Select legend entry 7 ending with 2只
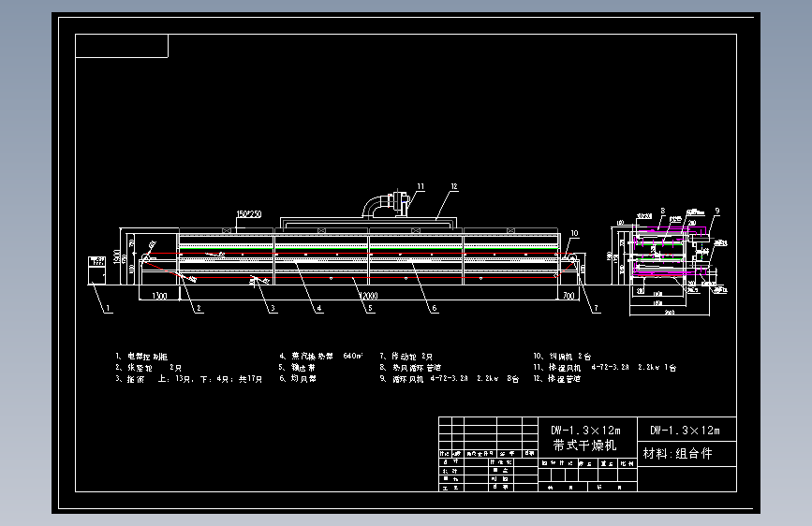 (x=406, y=357)
